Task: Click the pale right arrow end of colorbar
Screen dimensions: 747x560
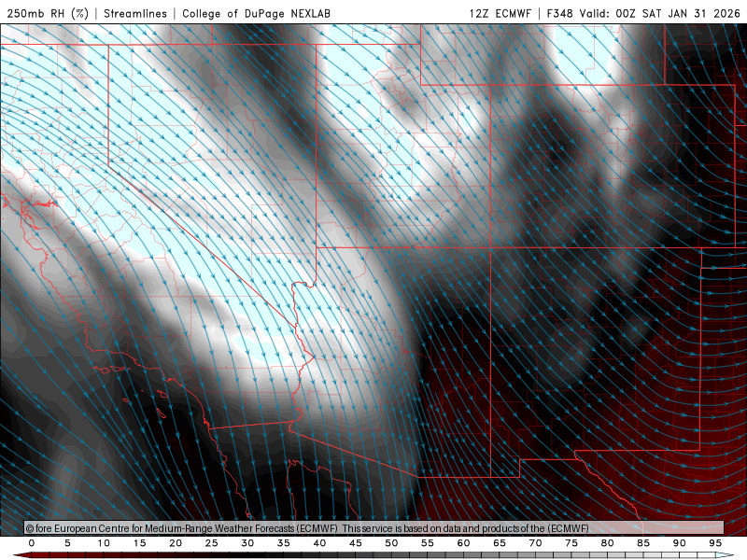Action: (x=725, y=555)
